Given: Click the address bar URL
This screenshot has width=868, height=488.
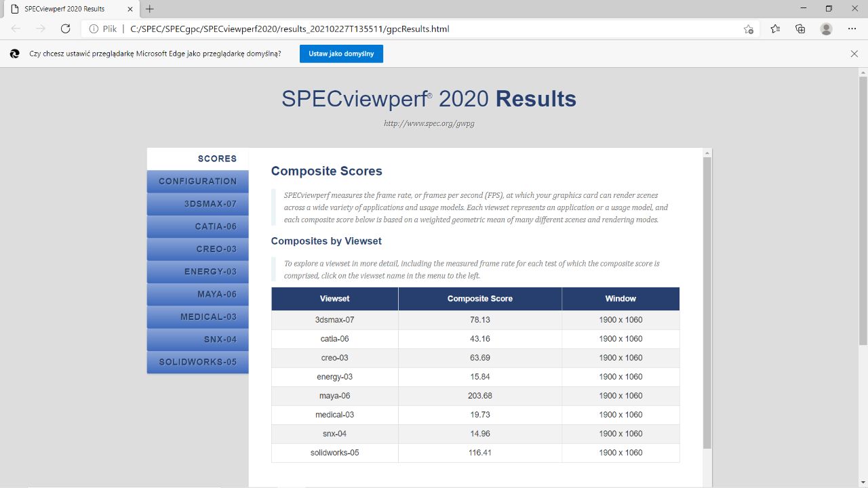Looking at the screenshot, I should click(x=290, y=29).
